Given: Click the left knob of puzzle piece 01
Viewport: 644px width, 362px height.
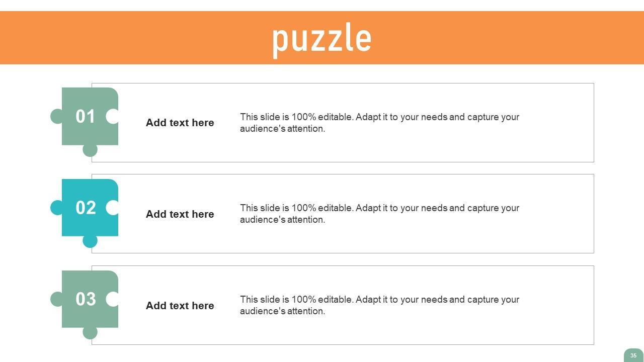Looking at the screenshot, I should (56, 116).
